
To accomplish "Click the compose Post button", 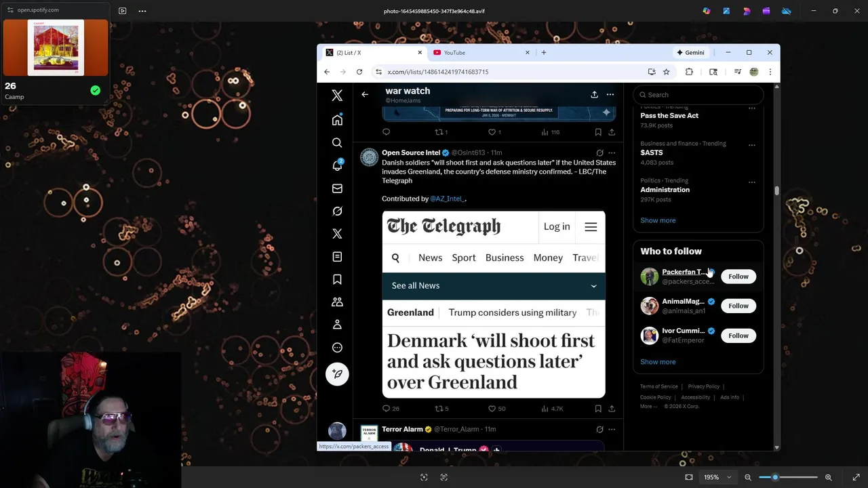I will pos(337,374).
